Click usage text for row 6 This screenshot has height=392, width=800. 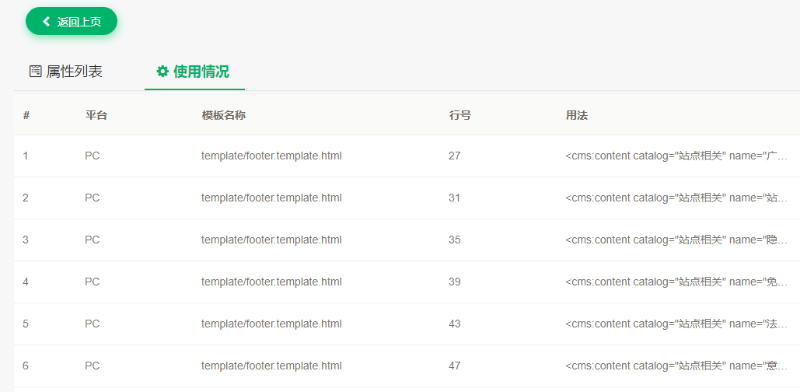[677, 365]
